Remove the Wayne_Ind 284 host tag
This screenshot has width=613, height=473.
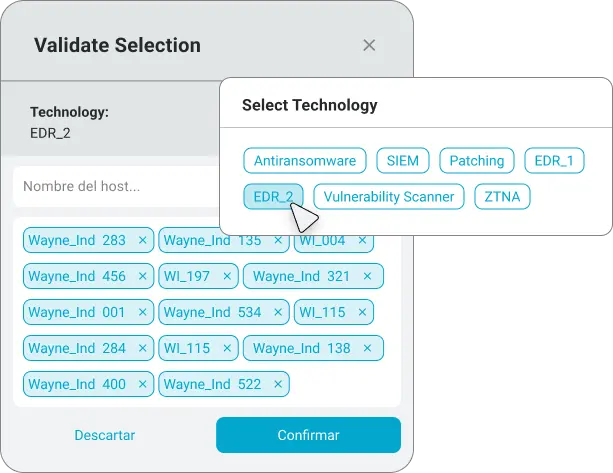[x=142, y=348]
